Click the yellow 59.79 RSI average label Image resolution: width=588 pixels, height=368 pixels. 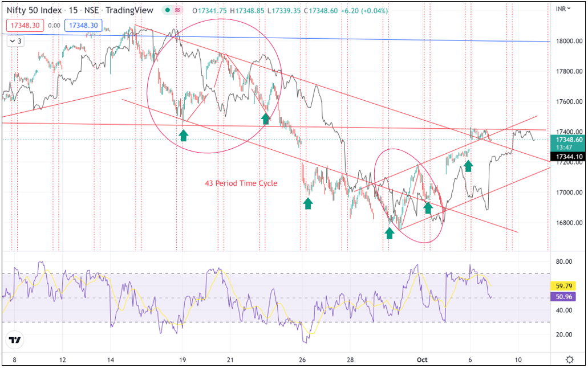pyautogui.click(x=563, y=286)
